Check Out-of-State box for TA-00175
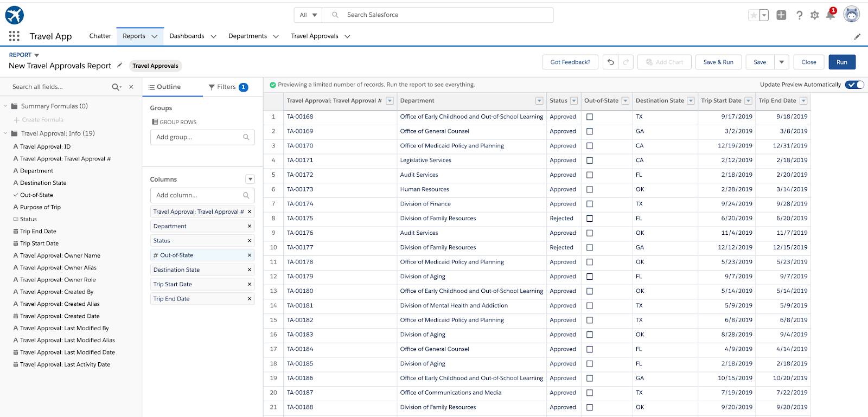 [590, 219]
